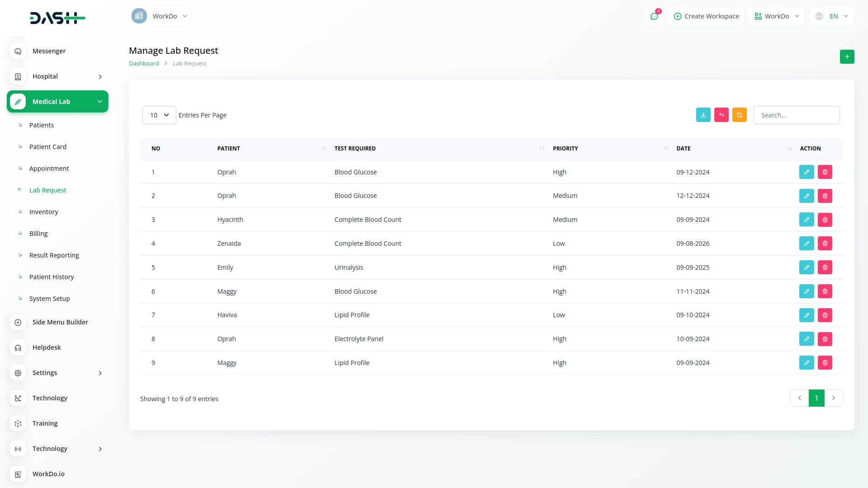This screenshot has width=868, height=488.
Task: Open Result Reporting in the sidebar
Action: tap(54, 255)
